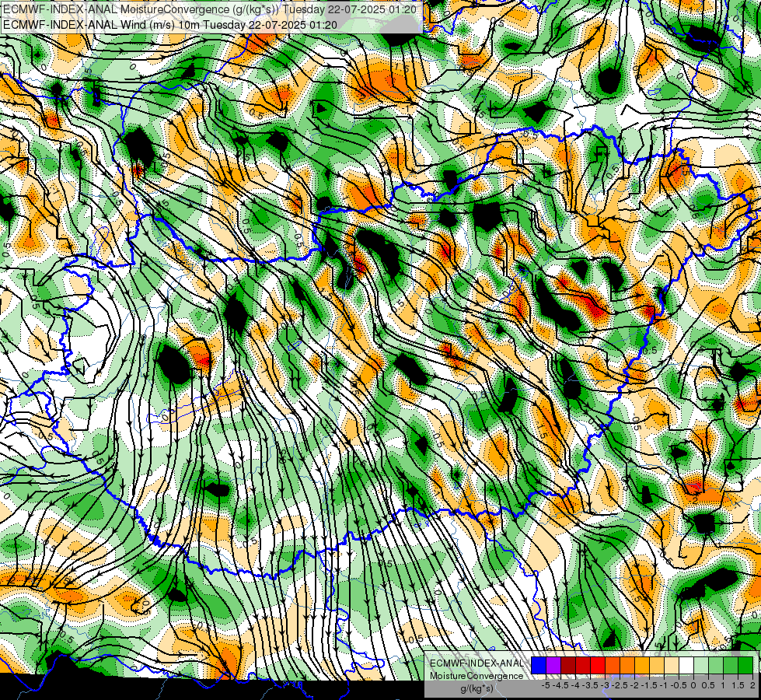Click the ECMWF-INDEX-ANAL label in the legend
This screenshot has width=761, height=700.
[x=476, y=663]
